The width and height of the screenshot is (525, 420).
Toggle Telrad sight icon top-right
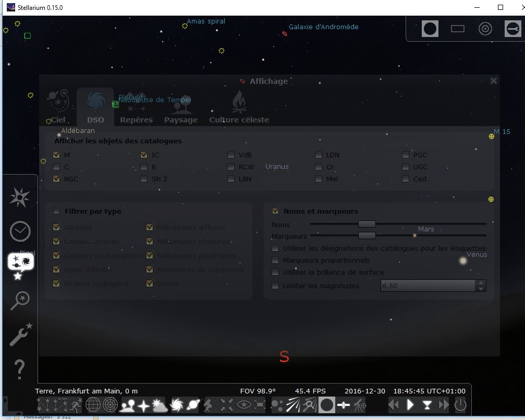[x=485, y=29]
